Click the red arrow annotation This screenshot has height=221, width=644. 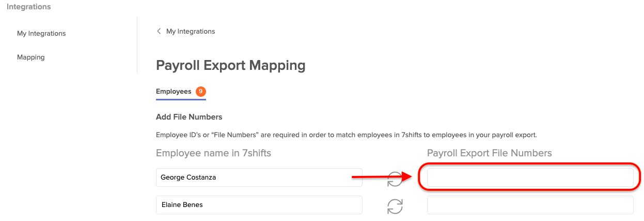click(x=382, y=177)
